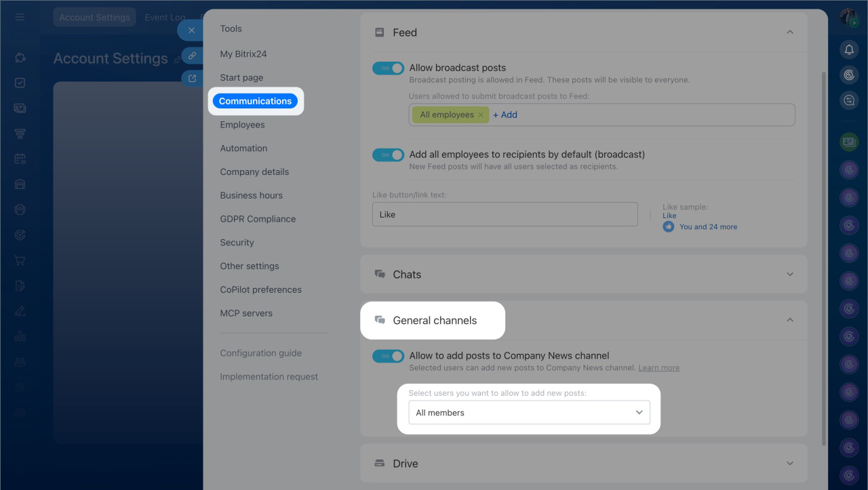The image size is (868, 490).
Task: Select CoPilot preferences menu item
Action: [260, 290]
